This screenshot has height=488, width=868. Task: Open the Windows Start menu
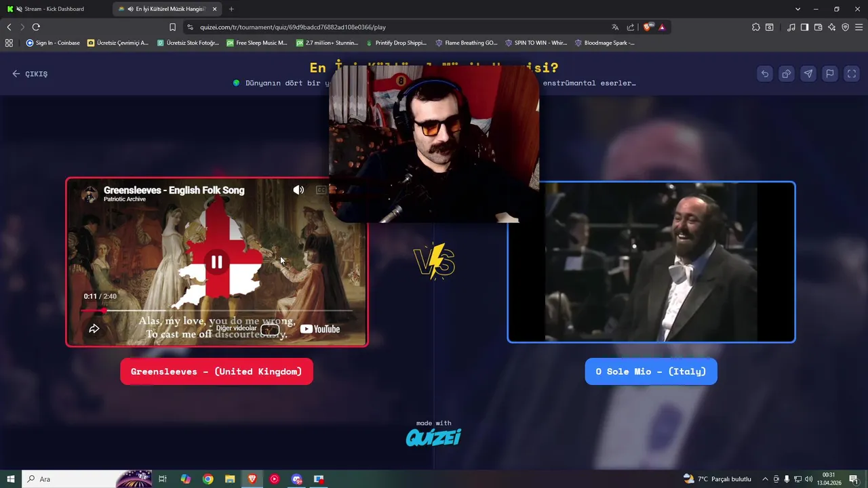pyautogui.click(x=10, y=479)
